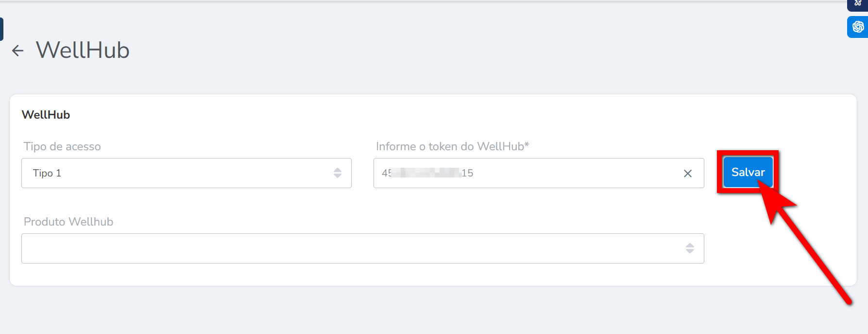
Task: Click the large WellHub page title
Action: coord(83,50)
